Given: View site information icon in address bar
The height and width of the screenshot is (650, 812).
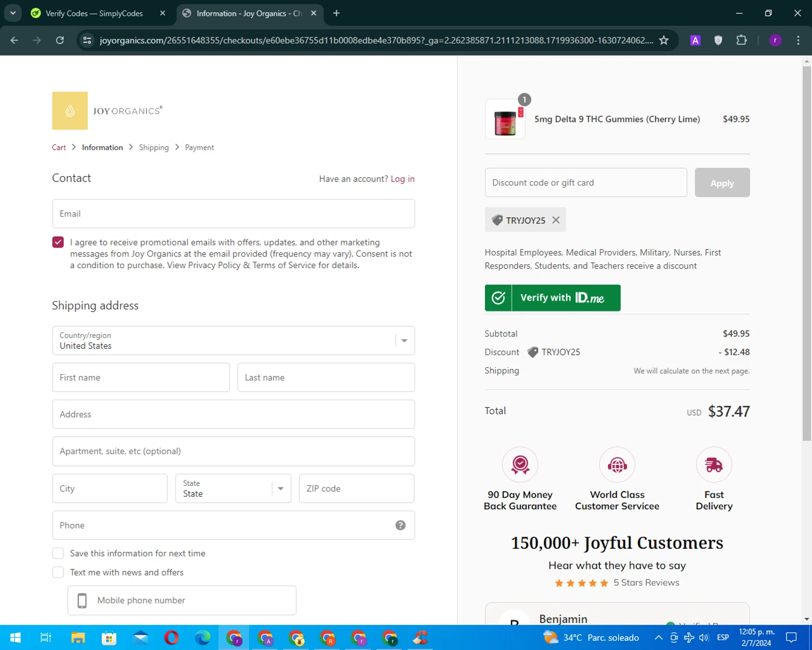Looking at the screenshot, I should pos(87,40).
